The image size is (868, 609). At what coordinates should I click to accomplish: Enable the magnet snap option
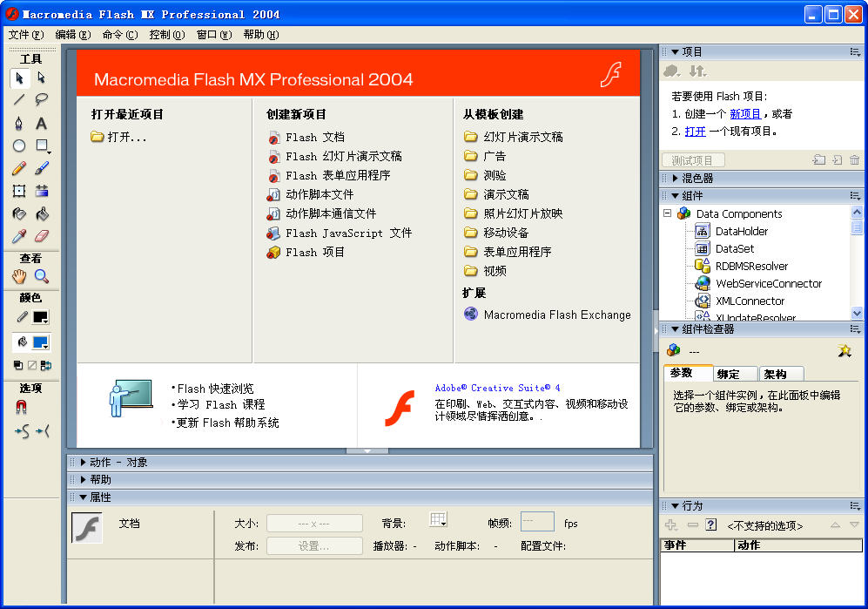point(23,405)
